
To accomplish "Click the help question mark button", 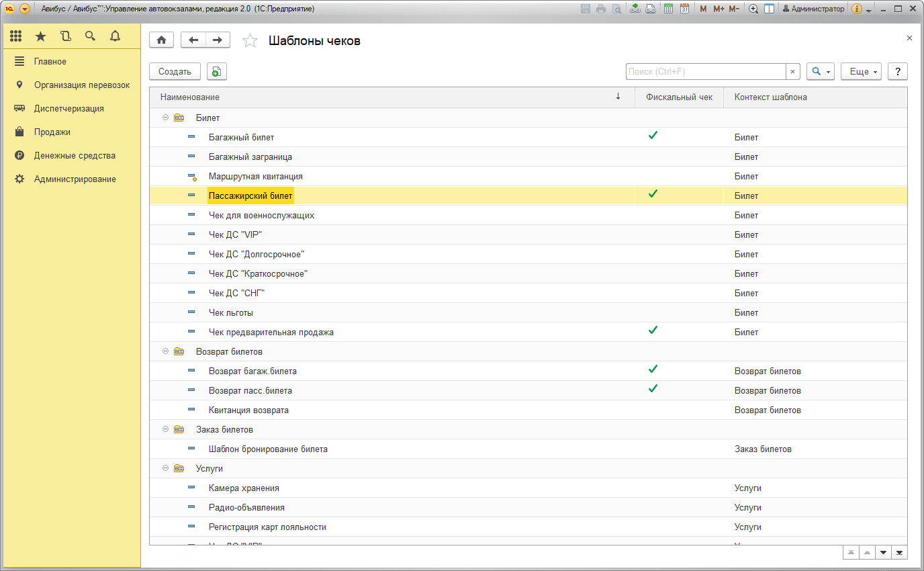I will [x=898, y=72].
